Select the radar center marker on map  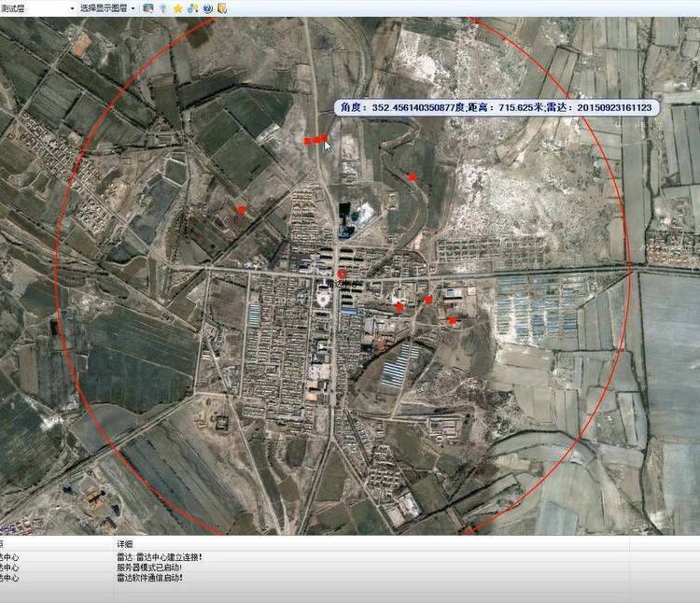pos(342,274)
